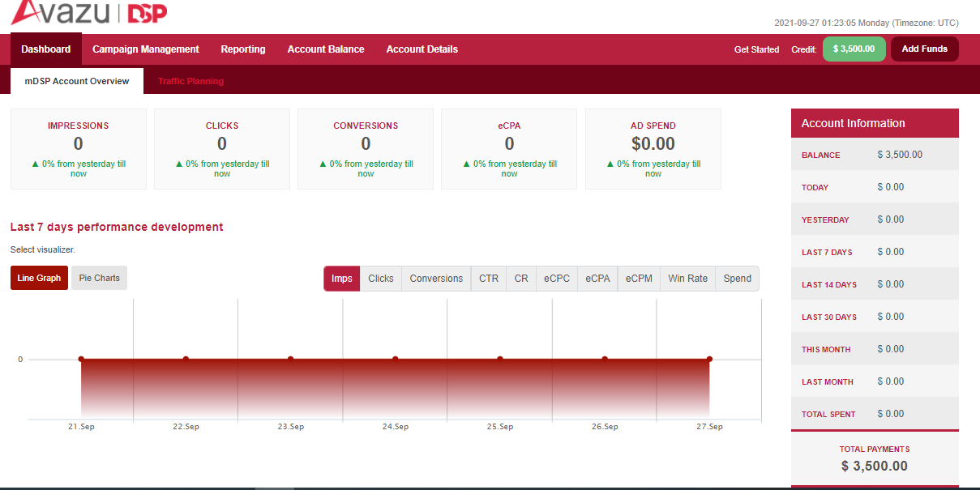Click the eCPA stat card title
Viewport: 980px width, 490px height.
pyautogui.click(x=509, y=126)
